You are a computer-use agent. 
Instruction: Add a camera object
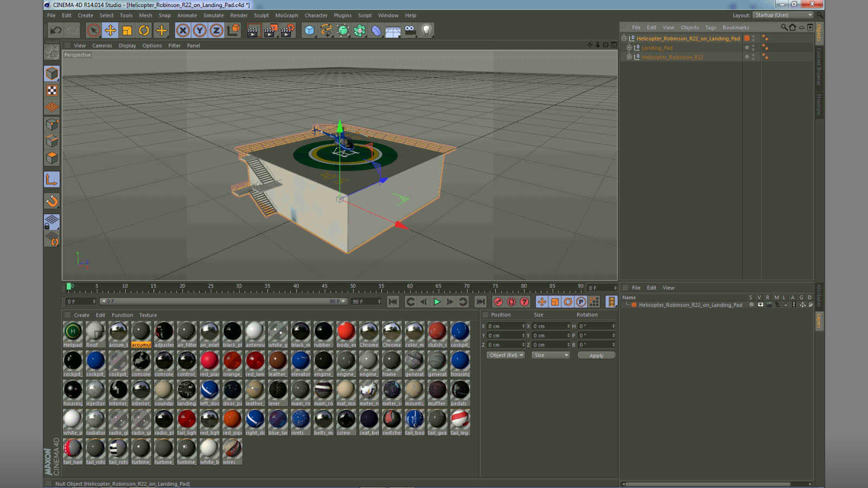click(x=410, y=30)
